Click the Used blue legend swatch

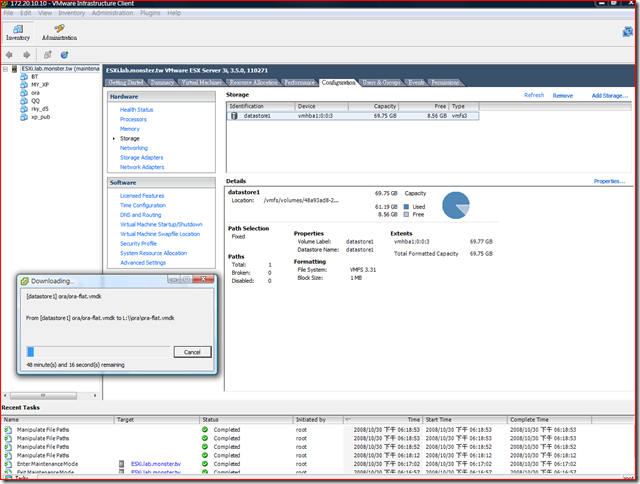(406, 207)
